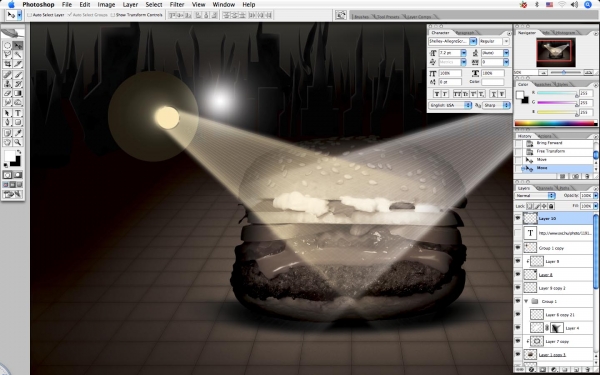This screenshot has height=375, width=600.
Task: Open the Layer menu
Action: point(130,5)
